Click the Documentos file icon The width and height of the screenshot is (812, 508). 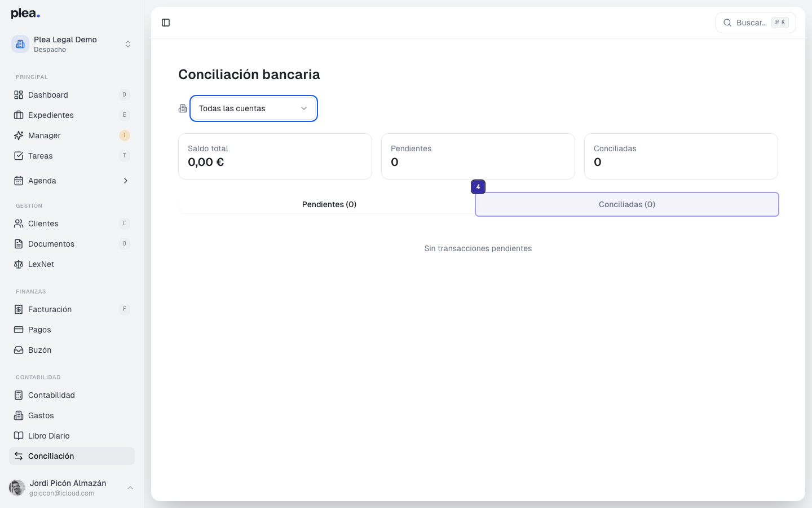19,244
